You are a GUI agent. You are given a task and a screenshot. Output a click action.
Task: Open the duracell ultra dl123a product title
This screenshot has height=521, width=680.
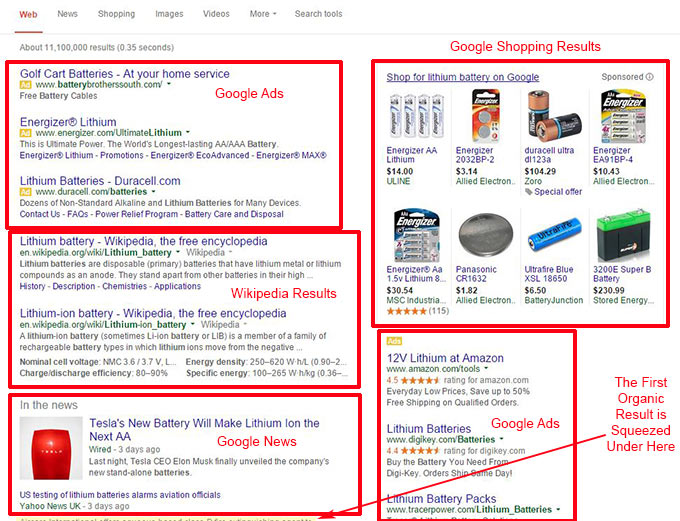549,155
